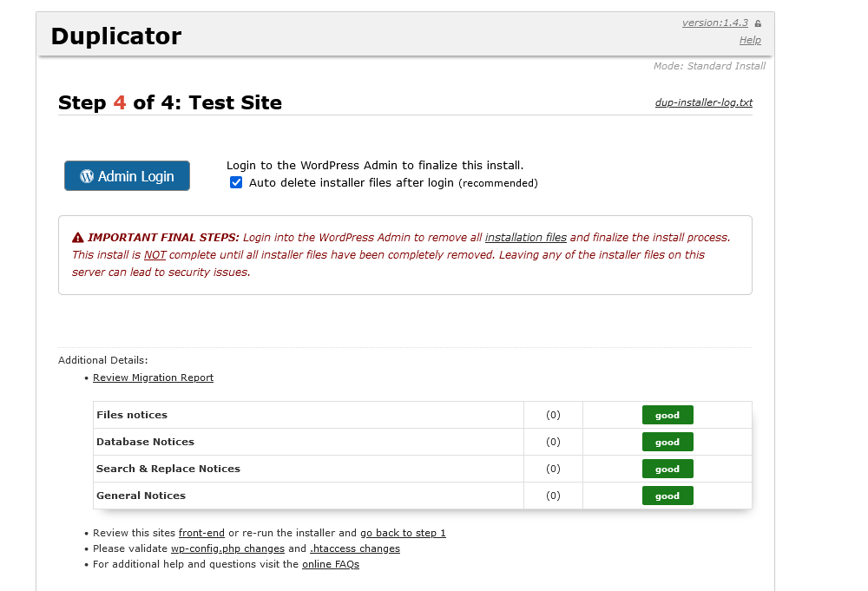The image size is (868, 591).
Task: Click good badge for Search & Replace Notices
Action: pos(667,469)
